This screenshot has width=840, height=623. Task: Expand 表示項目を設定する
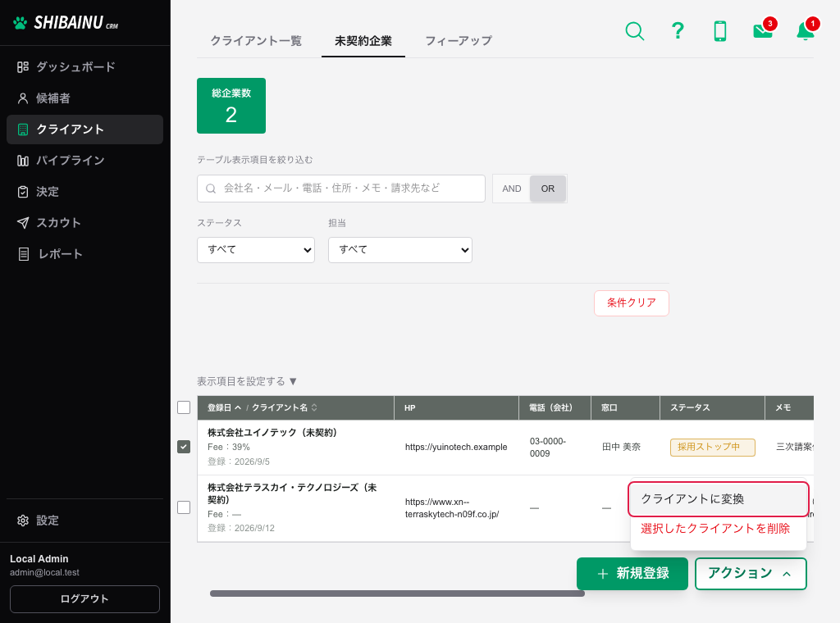point(247,381)
